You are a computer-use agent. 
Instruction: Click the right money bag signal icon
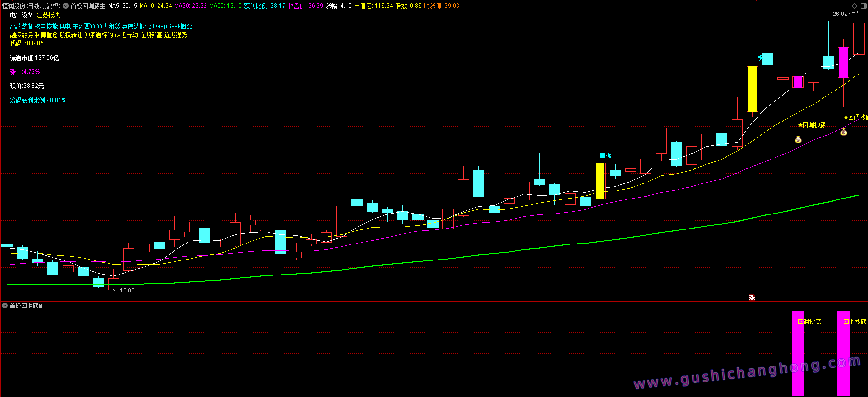click(843, 132)
